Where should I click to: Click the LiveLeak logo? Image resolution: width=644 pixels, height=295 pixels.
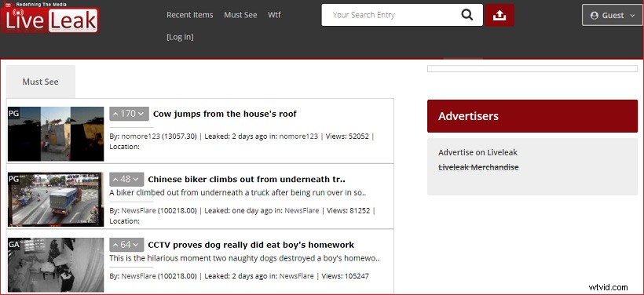click(49, 18)
